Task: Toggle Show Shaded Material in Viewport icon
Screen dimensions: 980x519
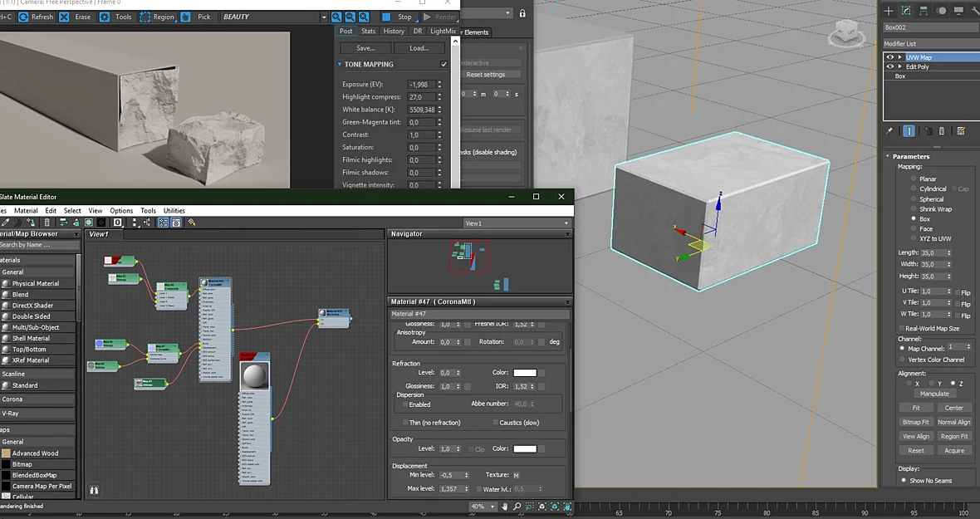Action: pos(89,223)
